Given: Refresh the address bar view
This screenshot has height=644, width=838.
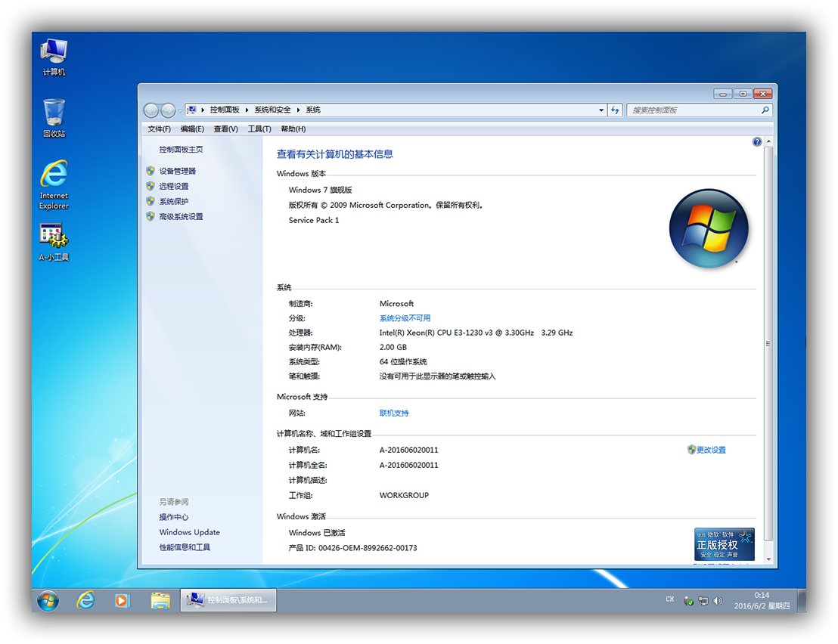Looking at the screenshot, I should [x=615, y=110].
